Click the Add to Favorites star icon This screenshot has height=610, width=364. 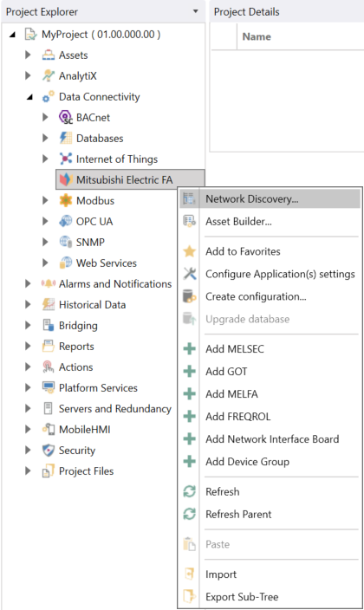pos(190,251)
